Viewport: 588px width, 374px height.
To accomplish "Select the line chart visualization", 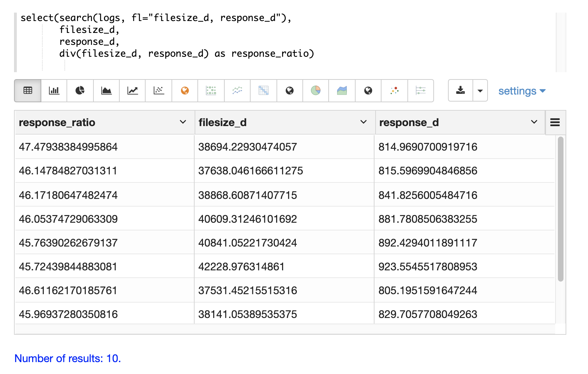I will (x=133, y=91).
